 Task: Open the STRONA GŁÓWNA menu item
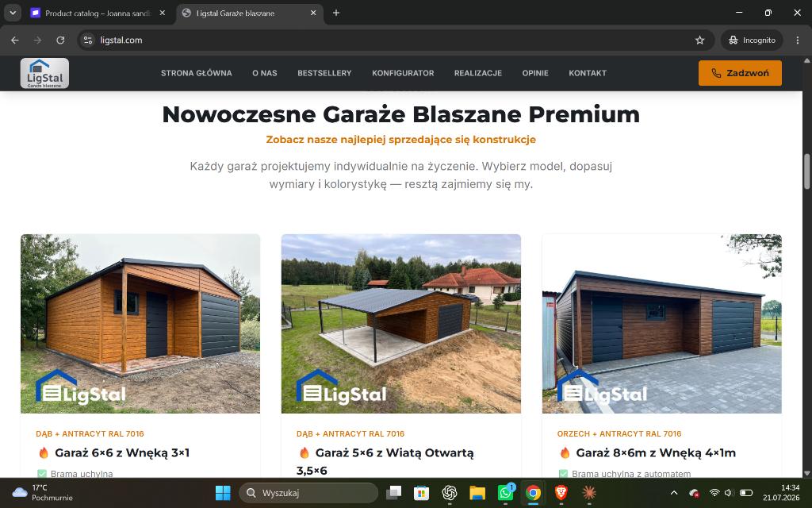click(197, 73)
